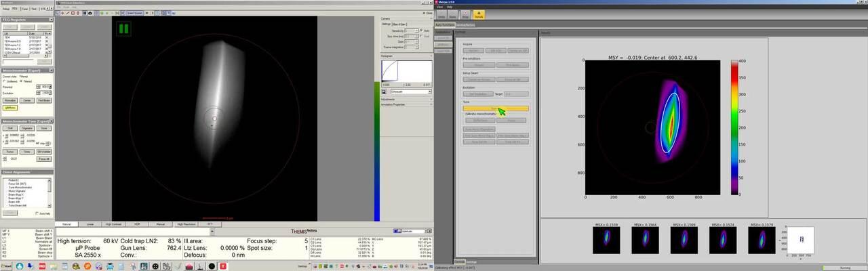868x271 pixels.
Task: Click the Stop button in Sherpa toolbar
Action: click(x=465, y=14)
